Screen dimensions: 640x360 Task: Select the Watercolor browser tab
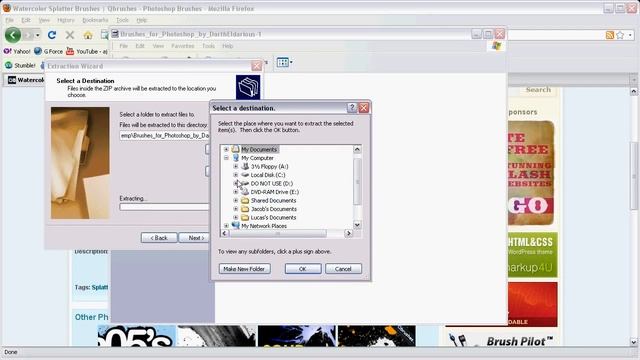point(25,80)
